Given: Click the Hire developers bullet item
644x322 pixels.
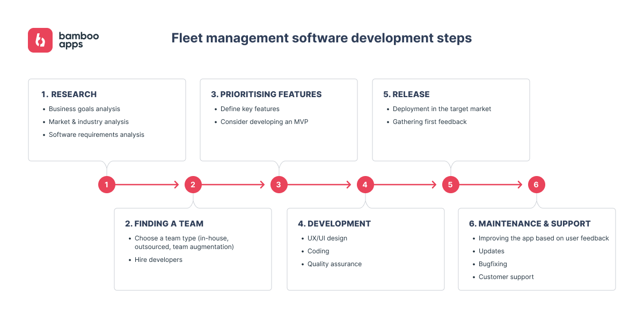Looking at the screenshot, I should click(158, 259).
